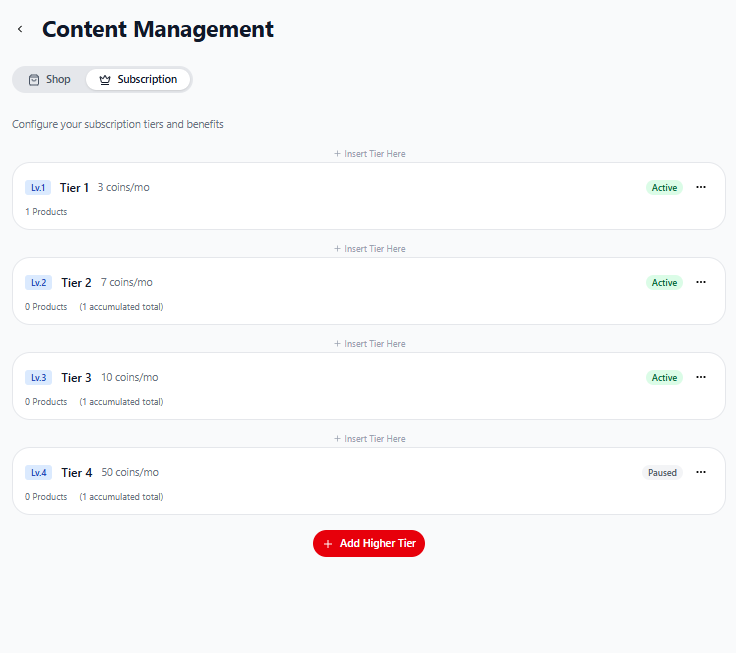736x653 pixels.
Task: Click the Content Management page heading
Action: point(158,29)
